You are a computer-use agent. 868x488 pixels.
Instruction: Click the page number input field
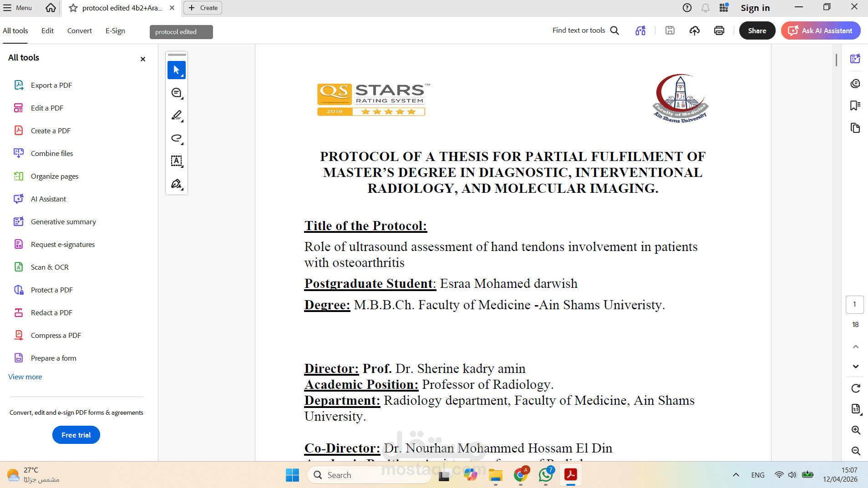[855, 304]
